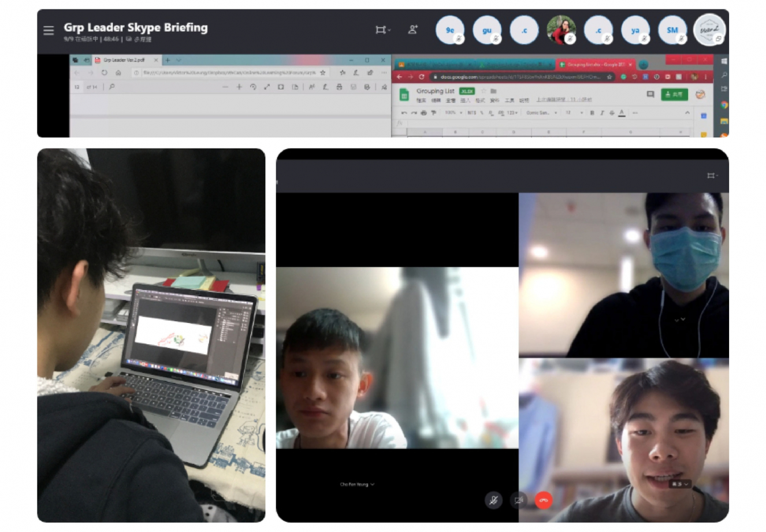This screenshot has width=766, height=532.
Task: Click the docs.google.com address bar
Action: coord(520,77)
